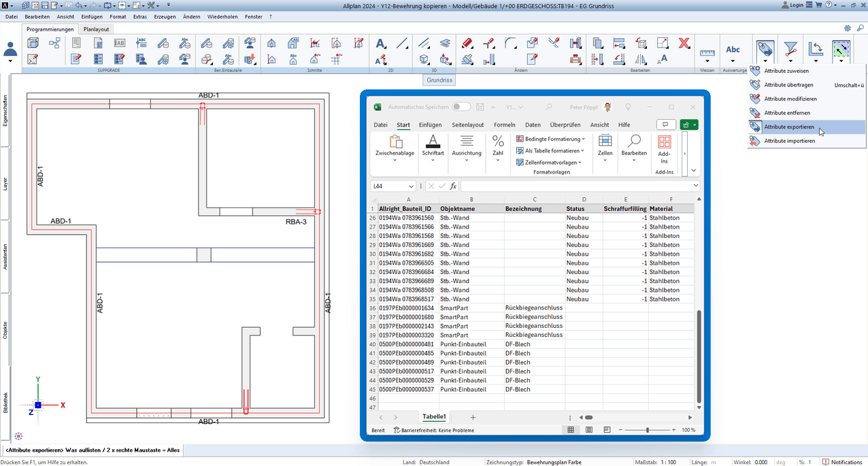868x466 pixels.
Task: Switch to Normal view in Excel status bar
Action: pyautogui.click(x=570, y=430)
